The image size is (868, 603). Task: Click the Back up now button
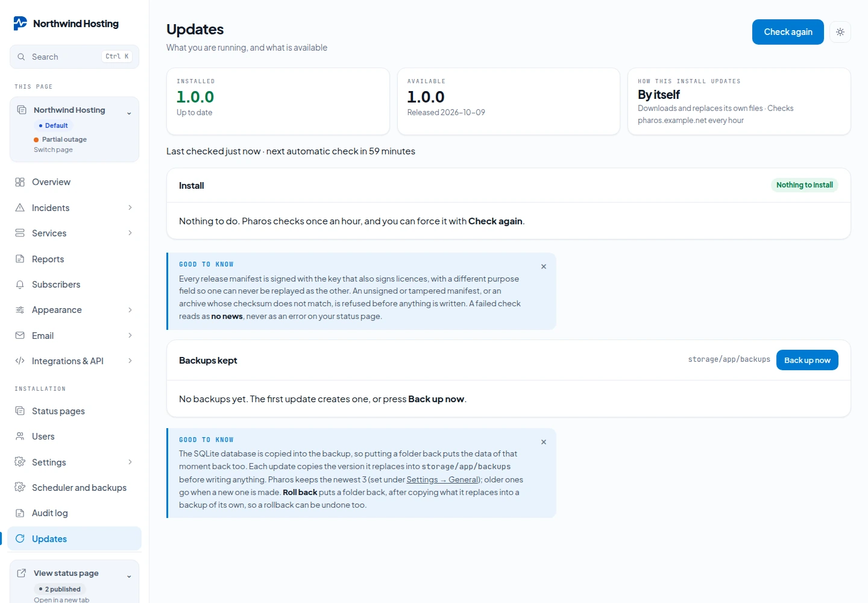807,360
